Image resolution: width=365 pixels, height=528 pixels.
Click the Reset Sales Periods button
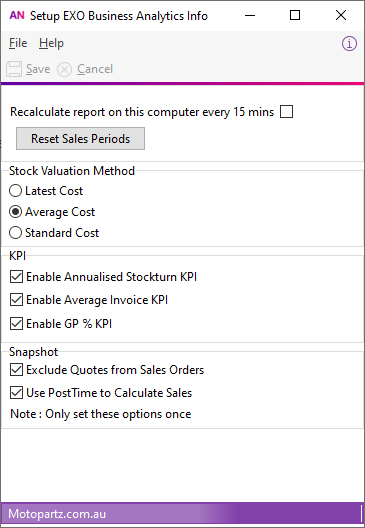pos(80,138)
